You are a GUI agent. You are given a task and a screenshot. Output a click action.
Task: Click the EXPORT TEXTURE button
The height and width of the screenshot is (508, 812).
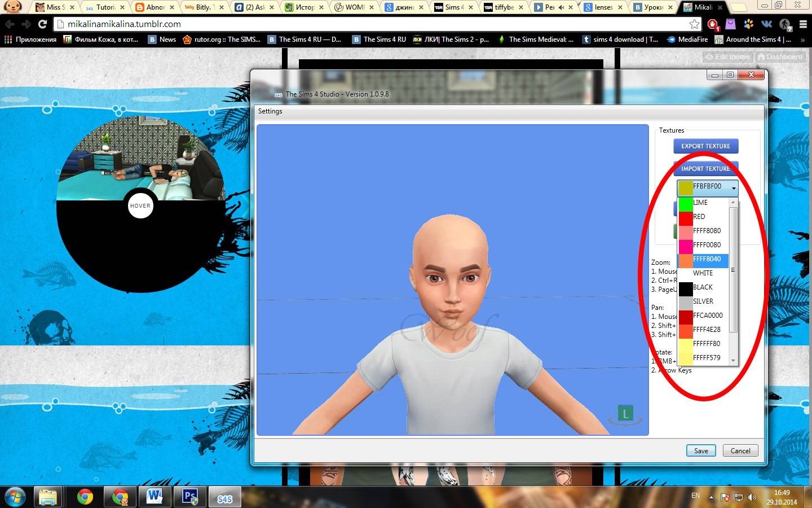click(x=705, y=146)
